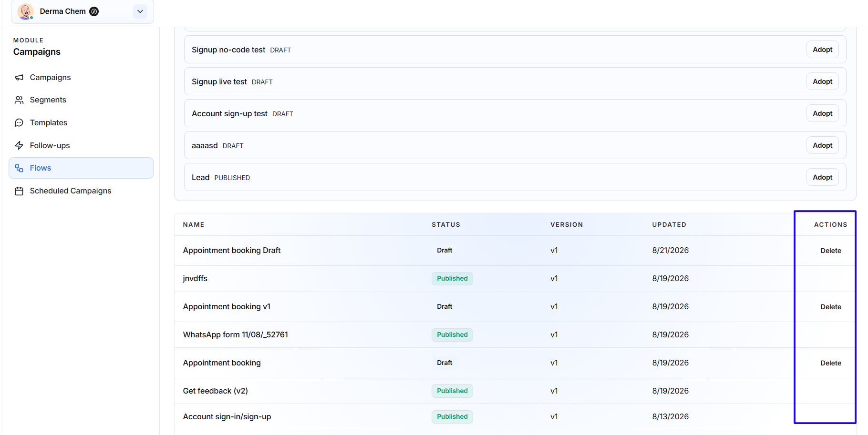Click the Signup live test template name
Viewport: 868px width, 435px height.
219,82
